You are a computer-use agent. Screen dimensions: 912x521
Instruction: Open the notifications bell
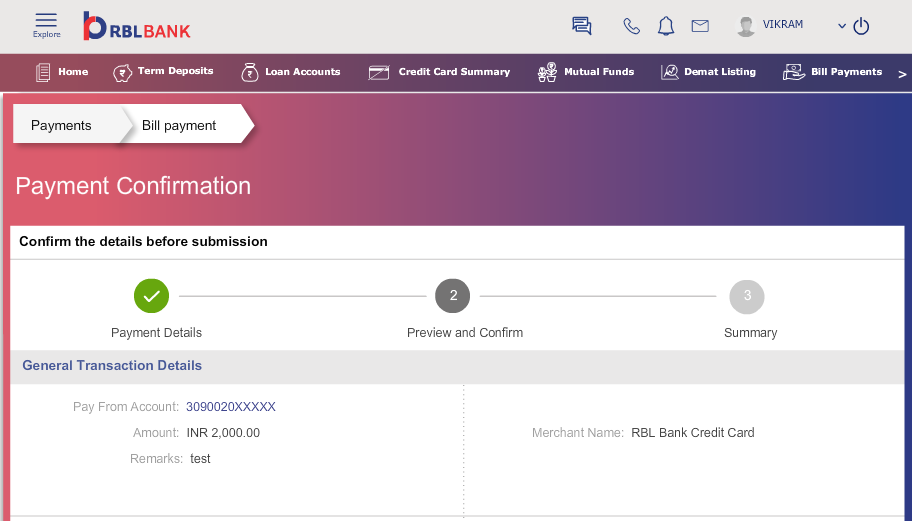click(x=666, y=26)
